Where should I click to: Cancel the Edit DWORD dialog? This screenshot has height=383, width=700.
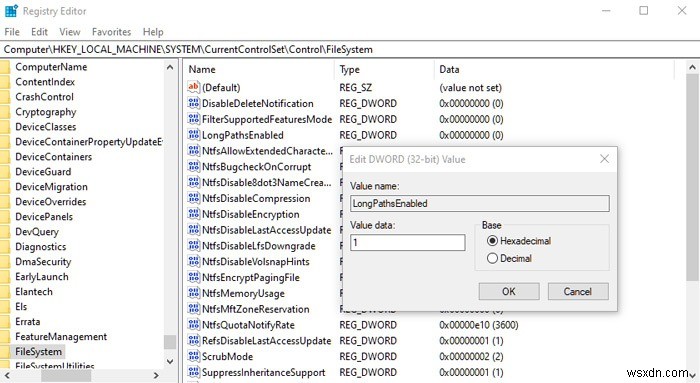(578, 291)
